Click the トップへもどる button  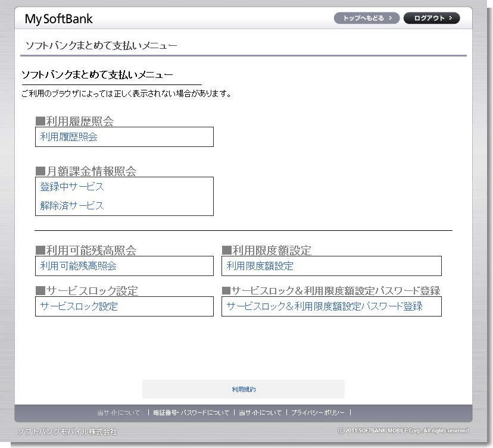click(367, 18)
